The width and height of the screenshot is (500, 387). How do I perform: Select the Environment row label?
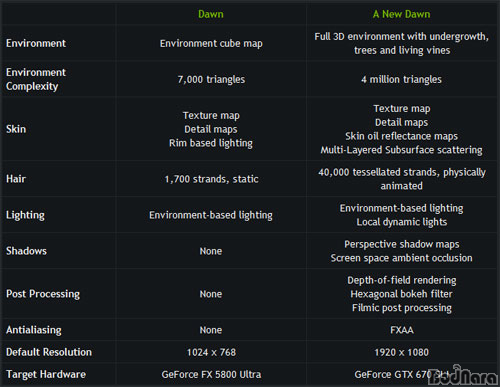pos(36,43)
